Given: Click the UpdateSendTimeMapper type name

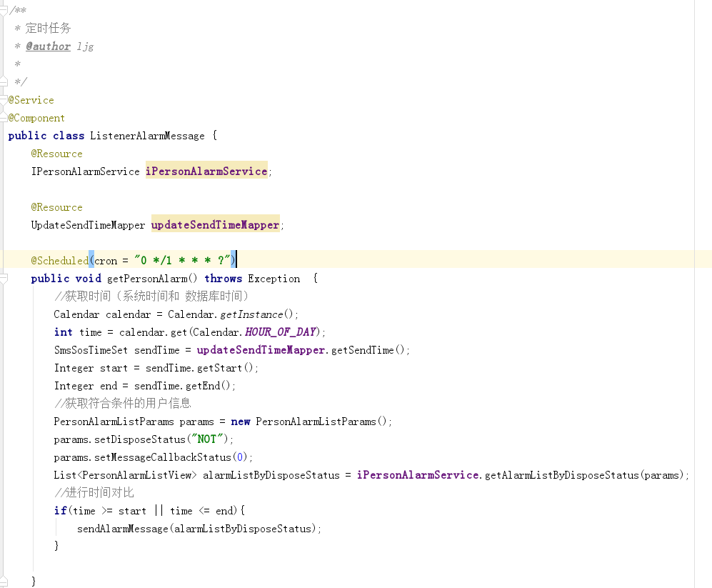Looking at the screenshot, I should (x=88, y=225).
